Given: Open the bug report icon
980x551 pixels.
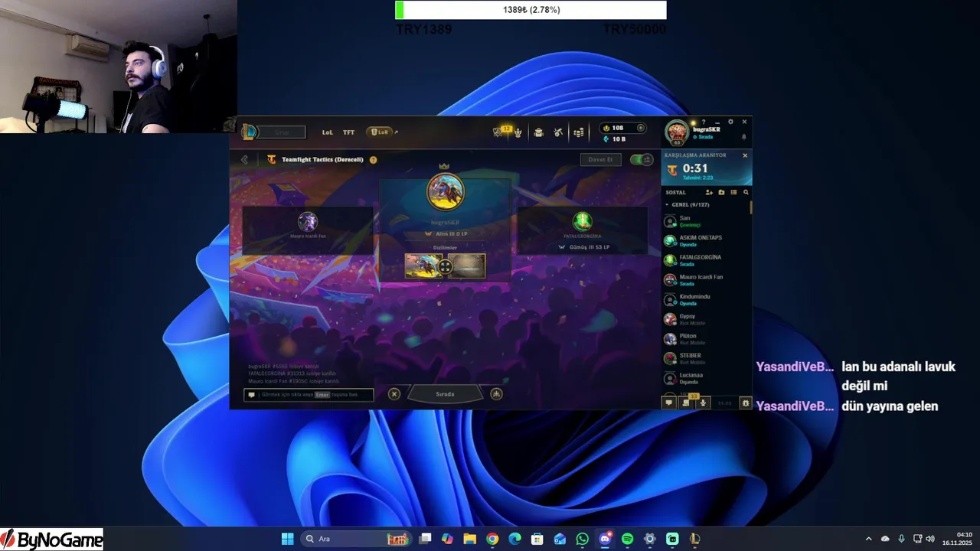Looking at the screenshot, I should click(746, 403).
